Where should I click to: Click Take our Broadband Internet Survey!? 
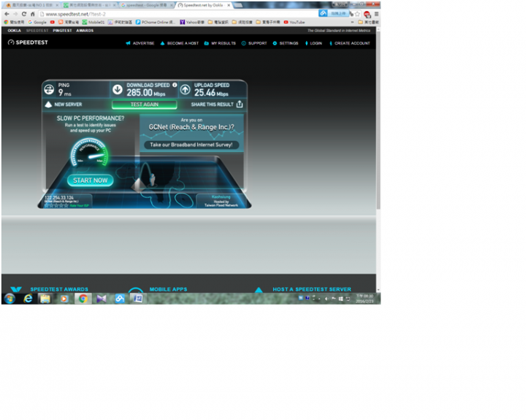tap(191, 145)
